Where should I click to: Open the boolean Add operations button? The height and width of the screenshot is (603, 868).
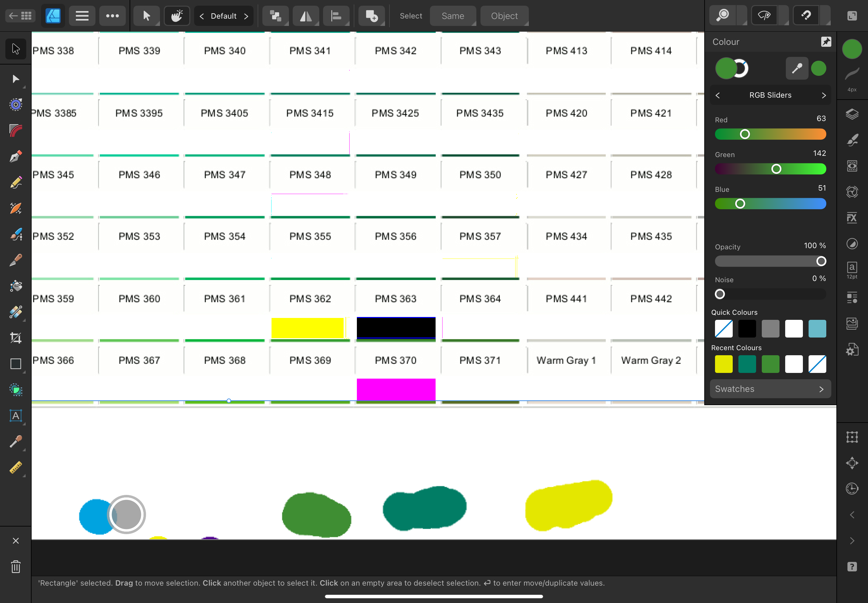point(371,15)
